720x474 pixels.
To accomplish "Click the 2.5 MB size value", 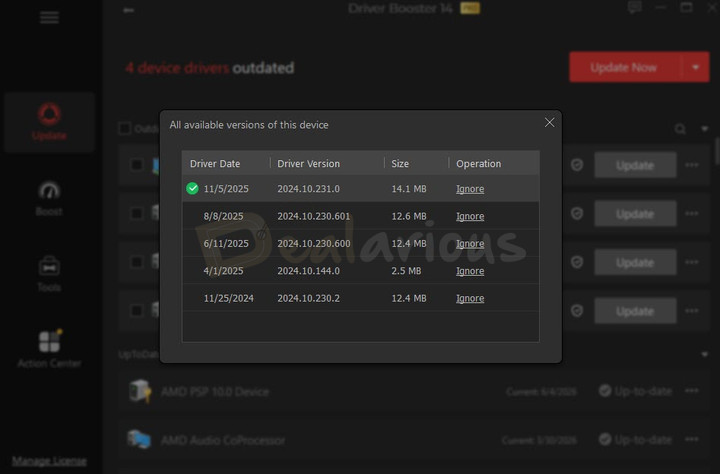I will click(x=406, y=271).
